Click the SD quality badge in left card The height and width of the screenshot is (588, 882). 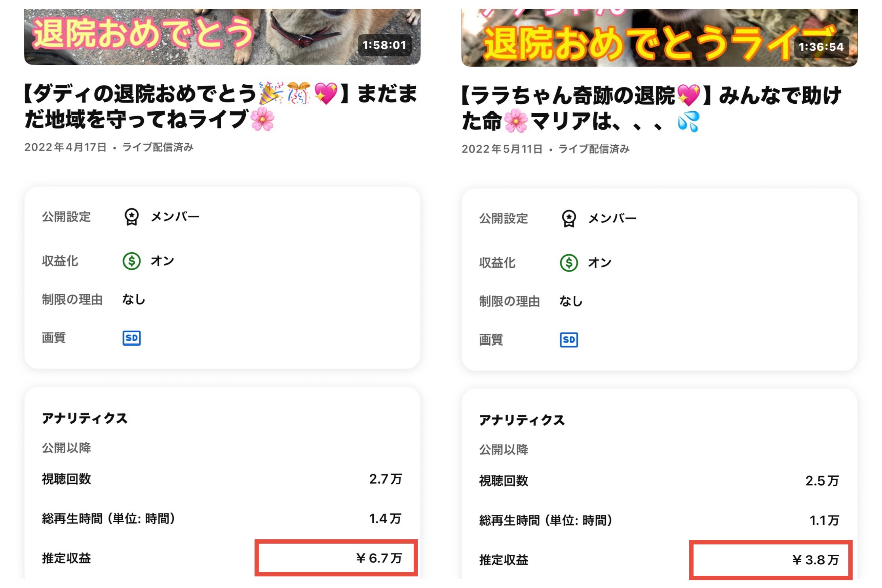click(x=131, y=338)
